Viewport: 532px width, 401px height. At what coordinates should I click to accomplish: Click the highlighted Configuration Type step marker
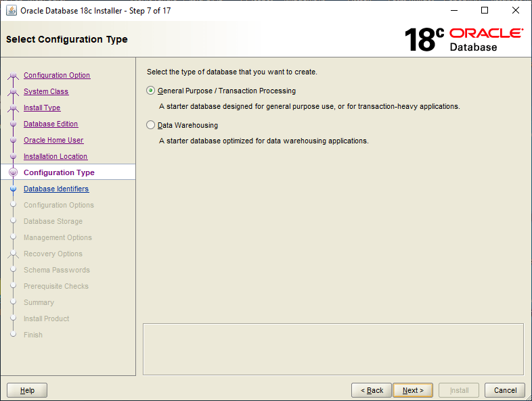point(14,172)
